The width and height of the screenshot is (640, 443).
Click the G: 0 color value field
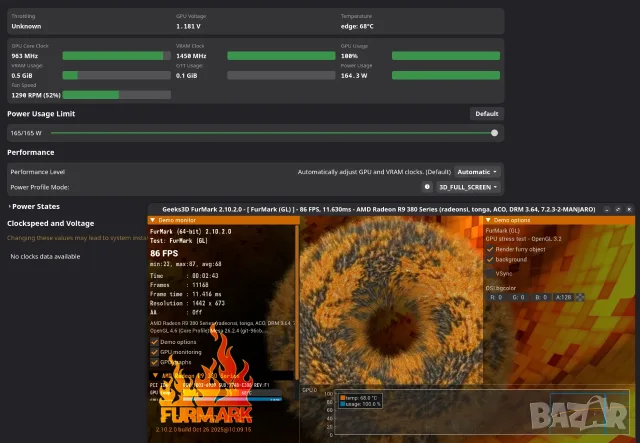518,297
